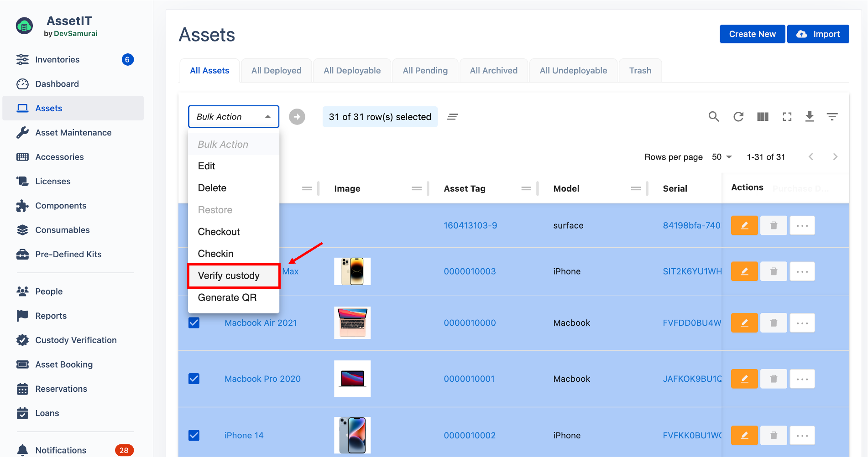This screenshot has width=868, height=458.
Task: Click trash icon for Macbook Air 2021 row
Action: tap(774, 323)
